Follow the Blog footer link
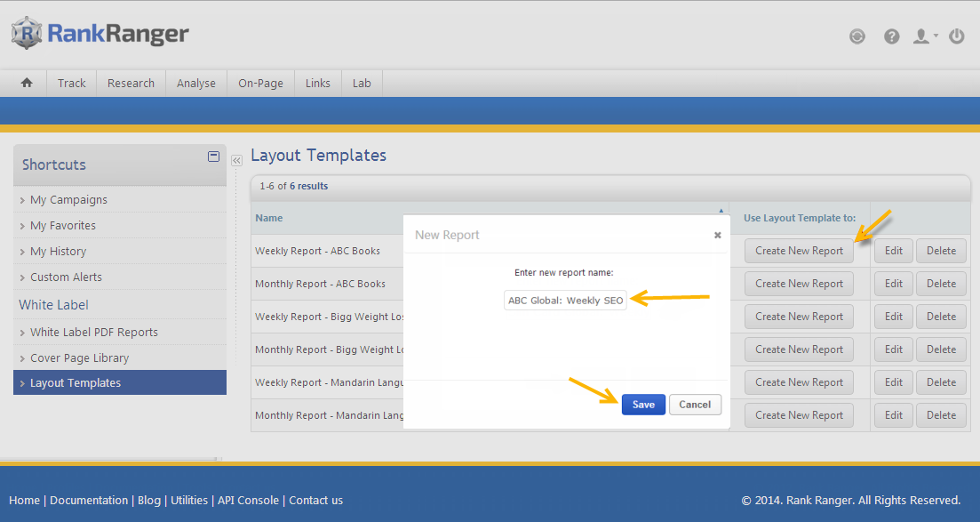This screenshot has height=522, width=980. (x=148, y=500)
